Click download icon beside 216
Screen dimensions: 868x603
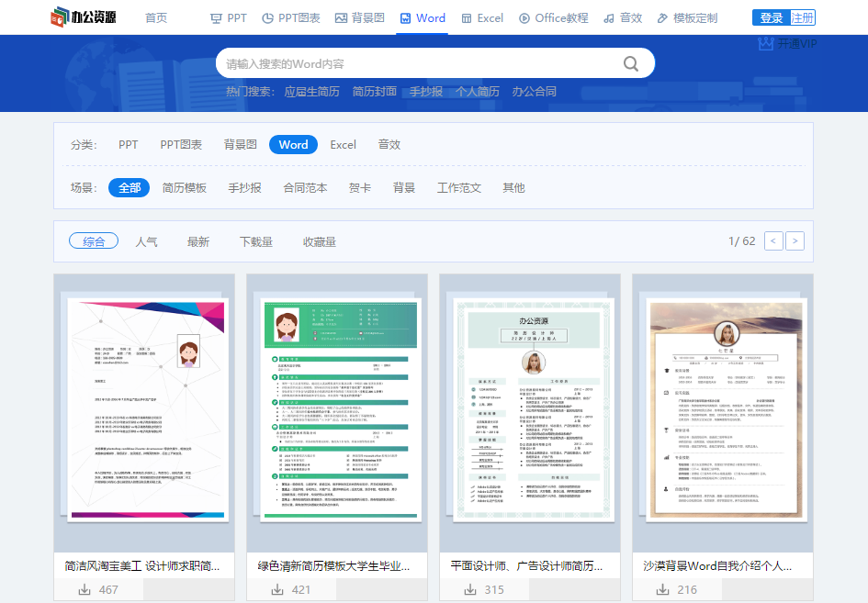[x=662, y=590]
